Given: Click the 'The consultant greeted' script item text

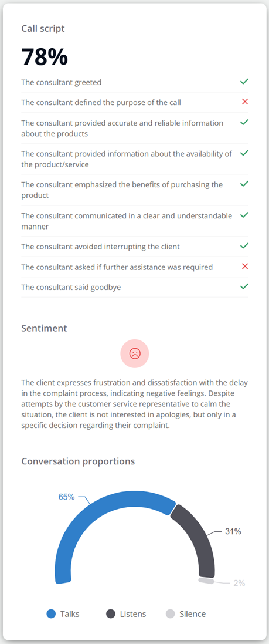Looking at the screenshot, I should 61,82.
